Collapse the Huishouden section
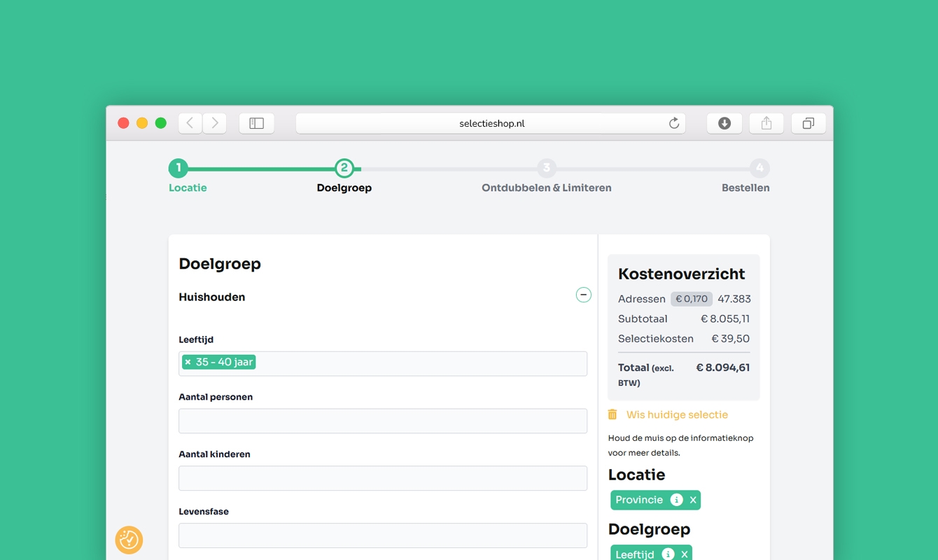 point(583,295)
